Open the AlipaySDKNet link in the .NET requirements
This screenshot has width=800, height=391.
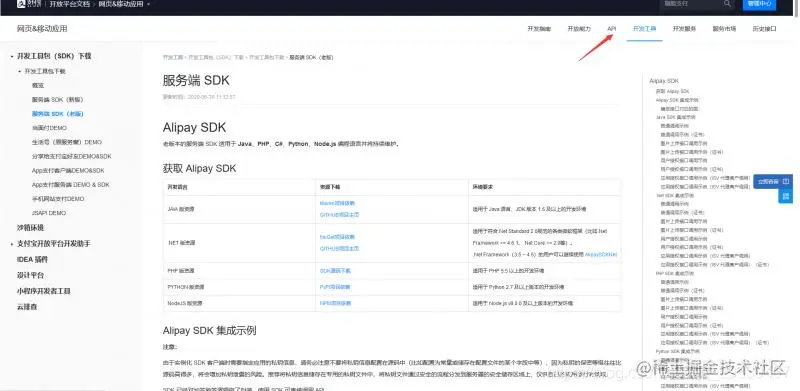pyautogui.click(x=601, y=254)
